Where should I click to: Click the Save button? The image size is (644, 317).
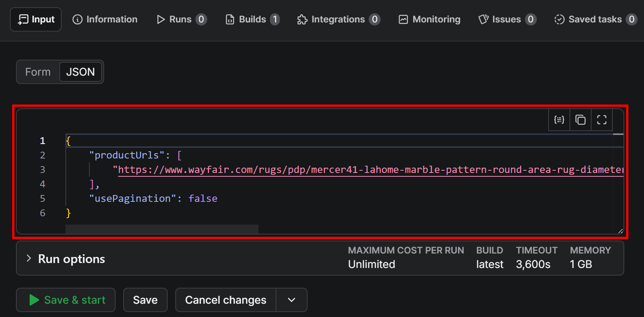coord(145,300)
